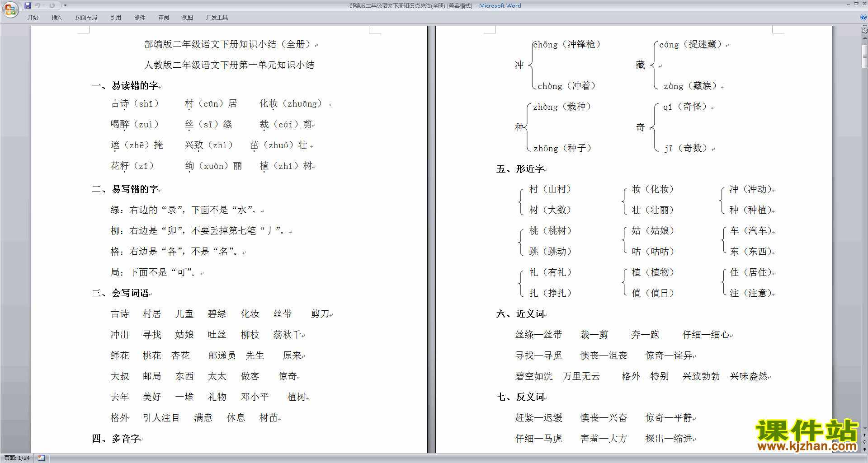The height and width of the screenshot is (463, 868).
Task: Switch to the 引用 tab
Action: pos(115,18)
